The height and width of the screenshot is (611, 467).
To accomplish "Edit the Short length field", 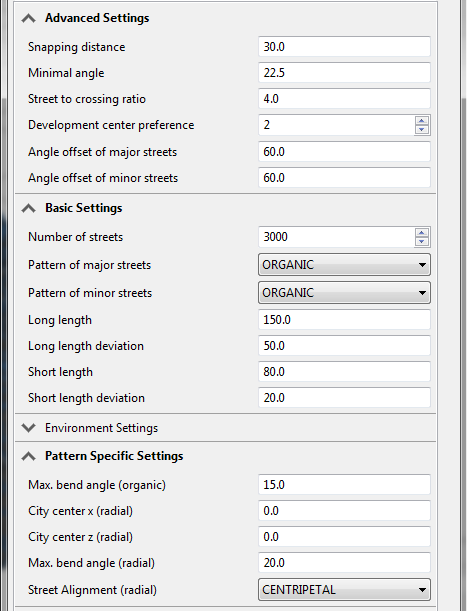I will pyautogui.click(x=344, y=372).
